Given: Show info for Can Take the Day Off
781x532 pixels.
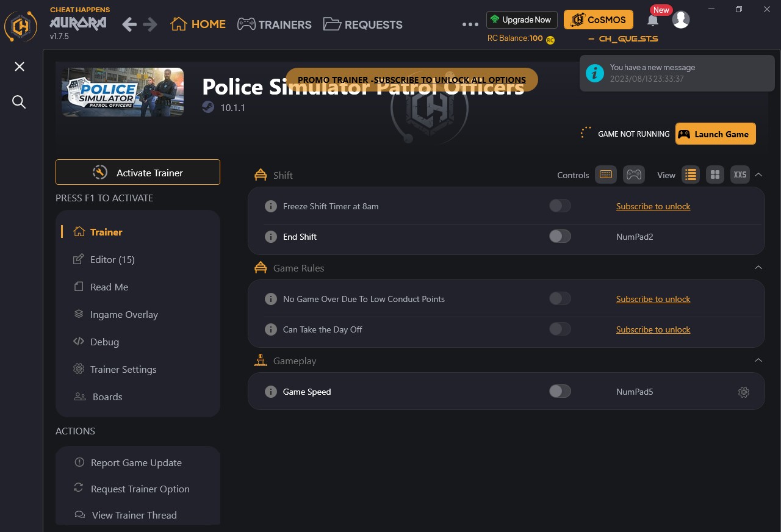Looking at the screenshot, I should pyautogui.click(x=271, y=329).
